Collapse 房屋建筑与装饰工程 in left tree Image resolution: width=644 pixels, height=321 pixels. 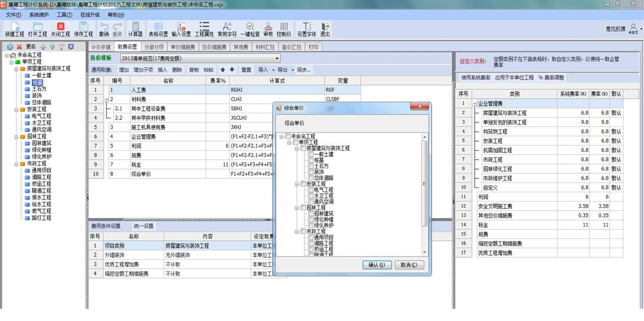tap(17, 69)
